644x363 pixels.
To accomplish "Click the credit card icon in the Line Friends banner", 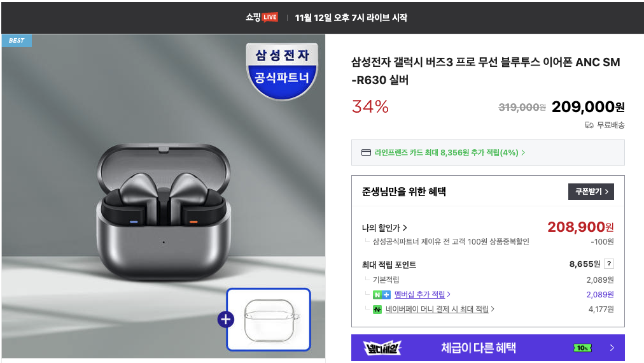I will pyautogui.click(x=366, y=152).
